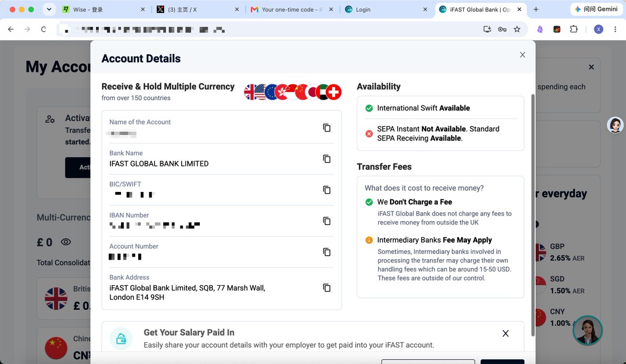Viewport: 626px width, 364px height.
Task: Copy the Name of the Account value
Action: [327, 128]
